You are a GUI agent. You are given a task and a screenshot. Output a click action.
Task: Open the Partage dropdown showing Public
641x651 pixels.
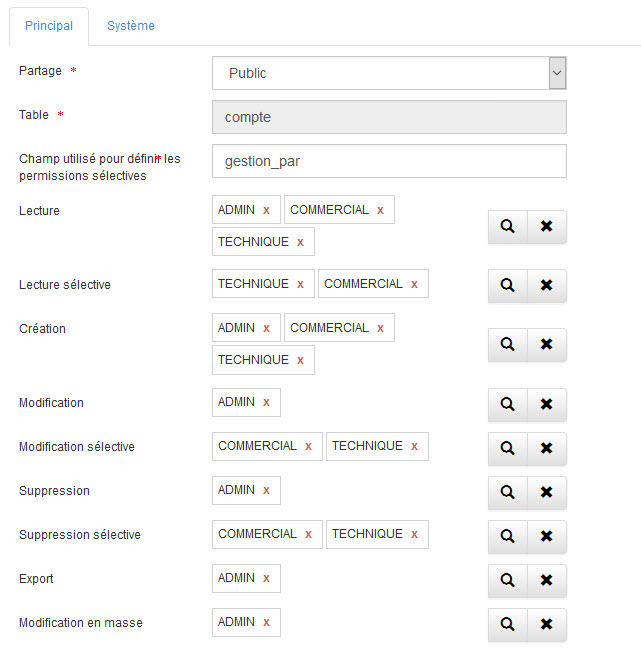389,73
